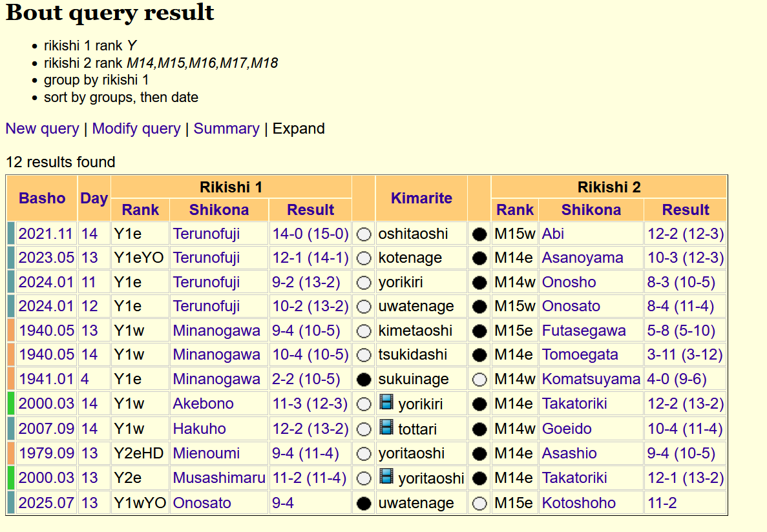This screenshot has height=532, width=767.
Task: Open the 2023.05 basho link
Action: point(46,258)
